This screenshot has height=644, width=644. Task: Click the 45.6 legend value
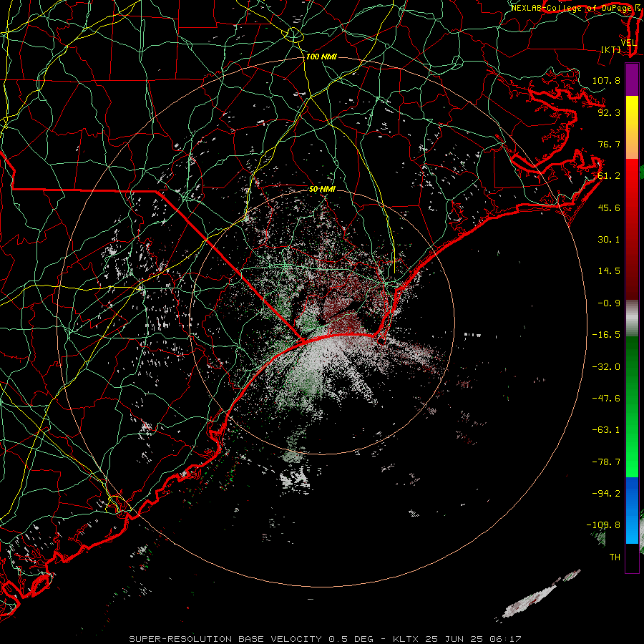(609, 208)
